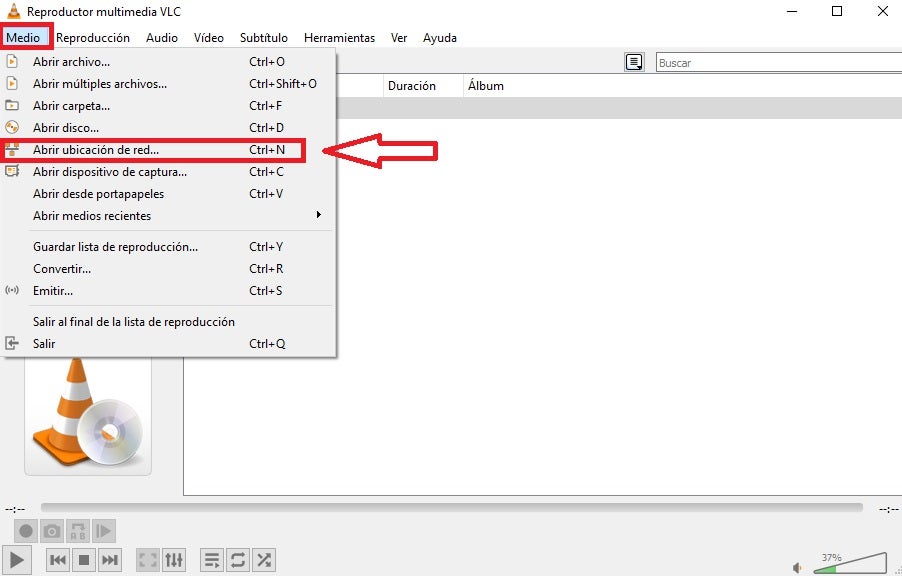Image resolution: width=902 pixels, height=576 pixels.
Task: Sort by the Duración column header
Action: click(x=423, y=86)
